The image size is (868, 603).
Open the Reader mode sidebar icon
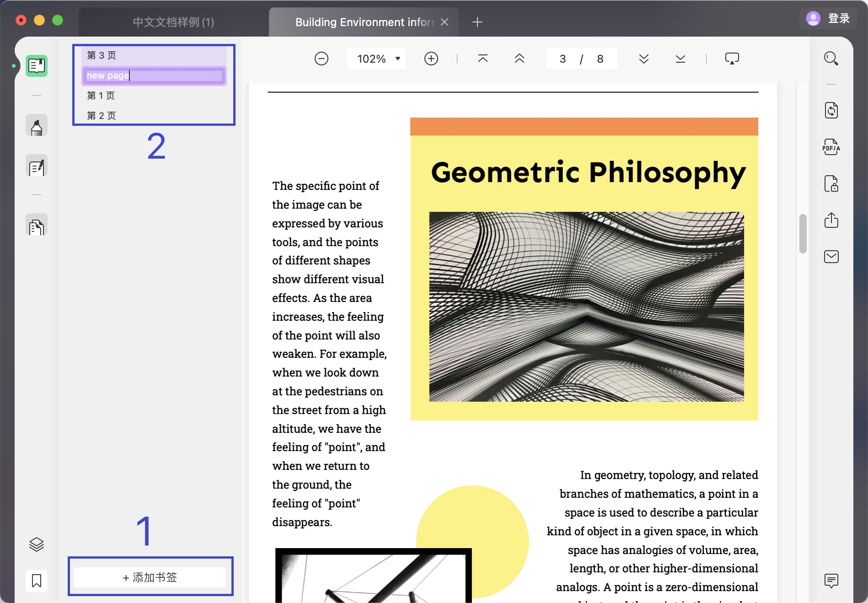[37, 66]
